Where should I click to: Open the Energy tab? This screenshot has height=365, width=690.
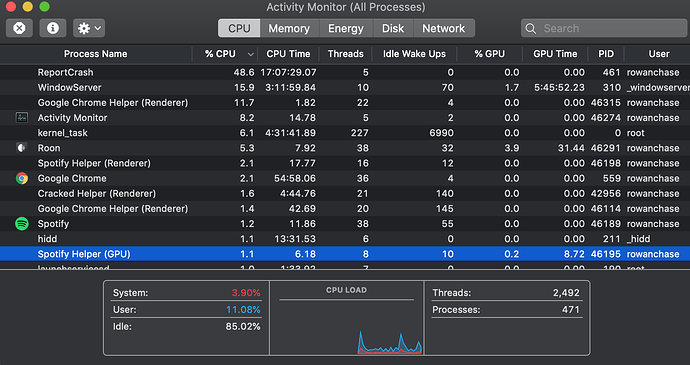pos(346,28)
